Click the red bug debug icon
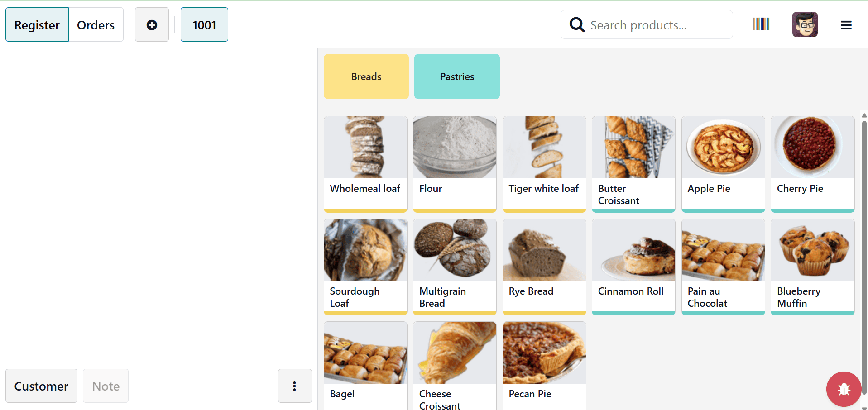The width and height of the screenshot is (868, 410). (x=844, y=388)
